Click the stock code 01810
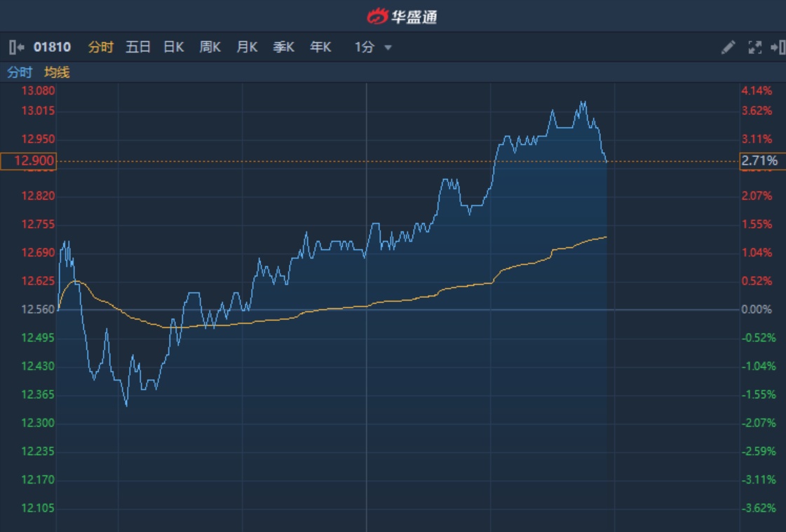Viewport: 786px width, 532px height. click(53, 48)
